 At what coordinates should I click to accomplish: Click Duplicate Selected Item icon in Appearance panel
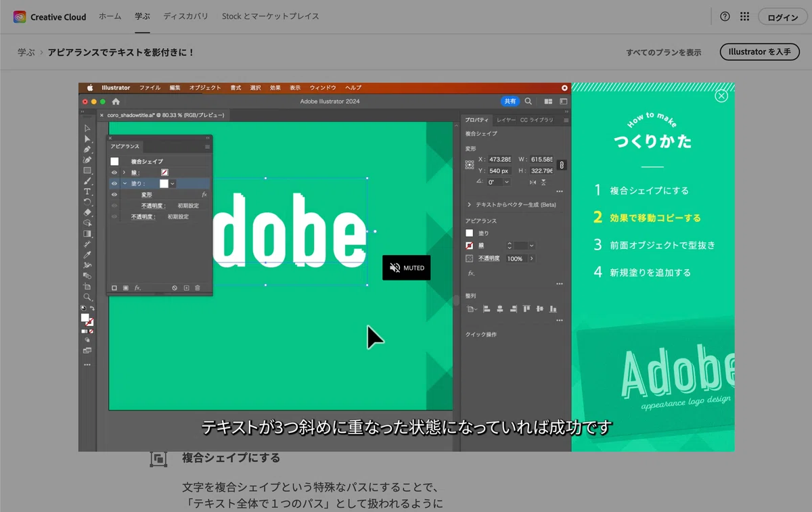(x=186, y=288)
